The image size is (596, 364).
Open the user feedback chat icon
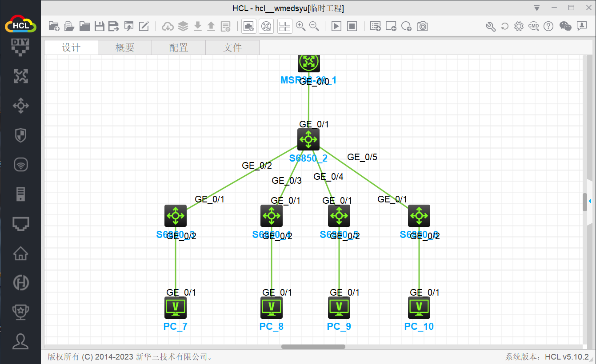click(582, 26)
